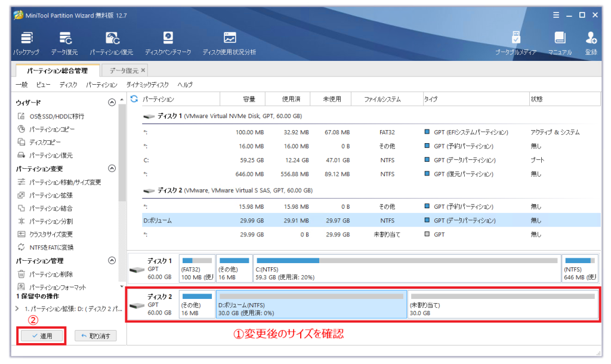Click the (未割り当て) 30.0 GB block in disk map

(x=502, y=304)
